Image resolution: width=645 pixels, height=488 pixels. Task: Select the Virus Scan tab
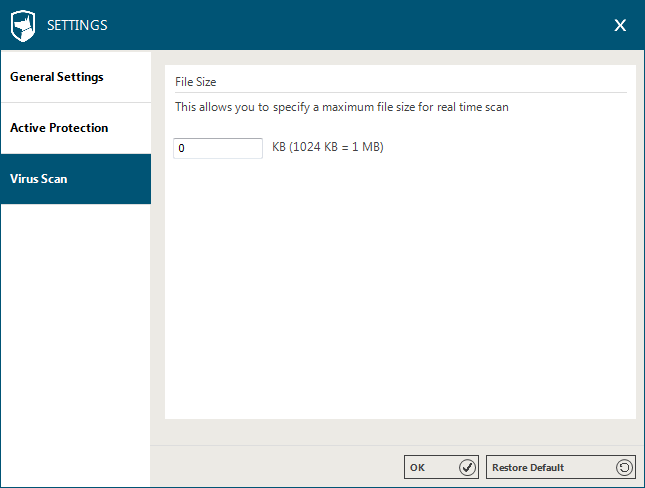[x=76, y=179]
